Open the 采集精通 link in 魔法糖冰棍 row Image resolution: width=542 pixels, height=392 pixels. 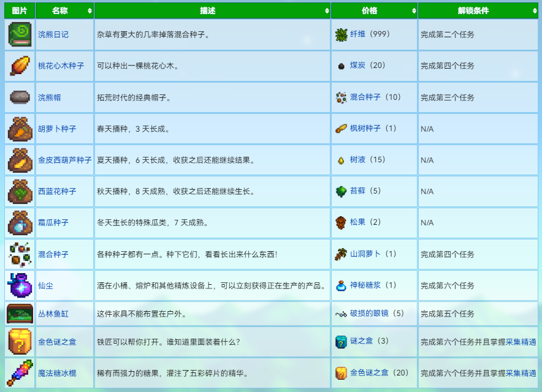point(521,373)
